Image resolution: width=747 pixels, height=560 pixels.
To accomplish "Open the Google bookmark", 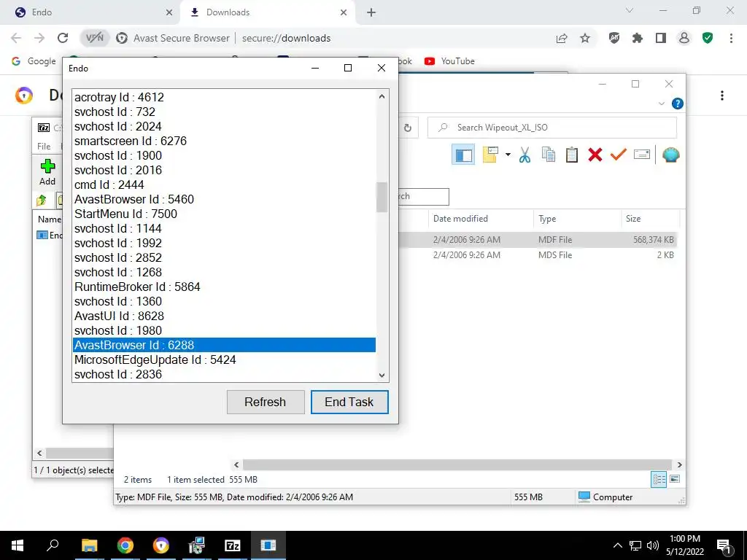I will 34,61.
